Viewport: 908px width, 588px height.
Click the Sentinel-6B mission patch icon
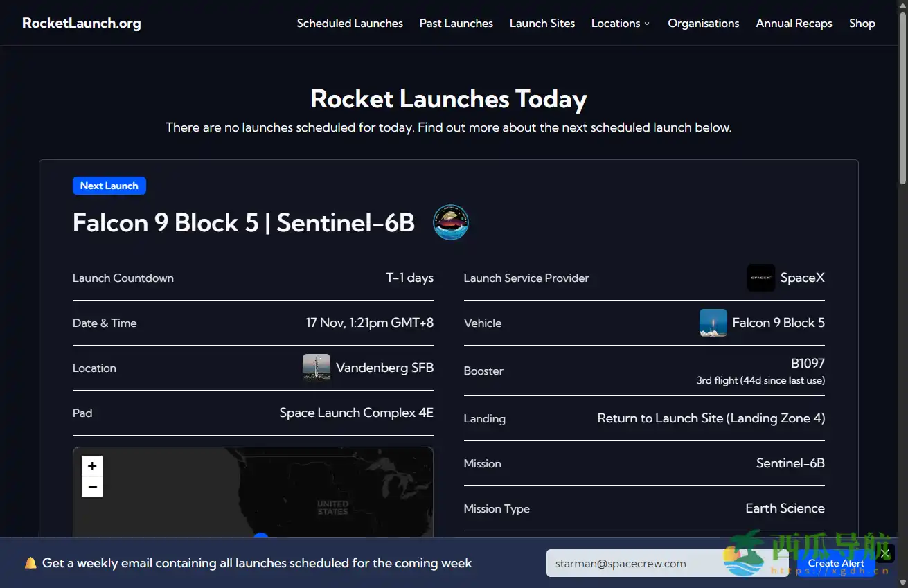[x=451, y=222]
